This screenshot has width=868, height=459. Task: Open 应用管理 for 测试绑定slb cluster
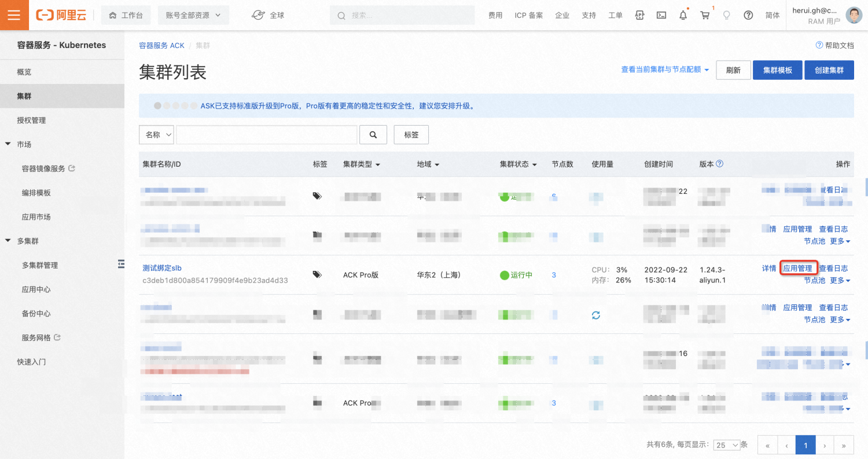[798, 268]
